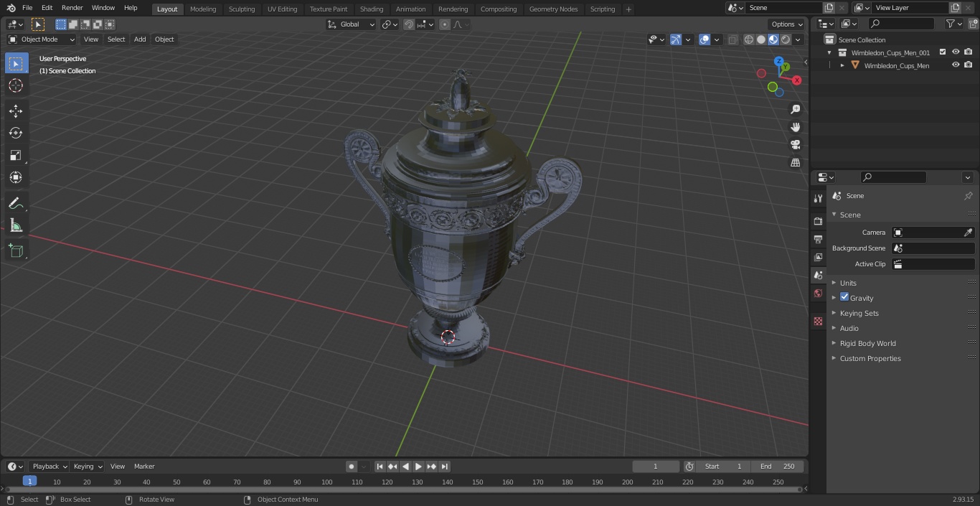Click End frame field 250
The width and height of the screenshot is (980, 506).
(778, 467)
